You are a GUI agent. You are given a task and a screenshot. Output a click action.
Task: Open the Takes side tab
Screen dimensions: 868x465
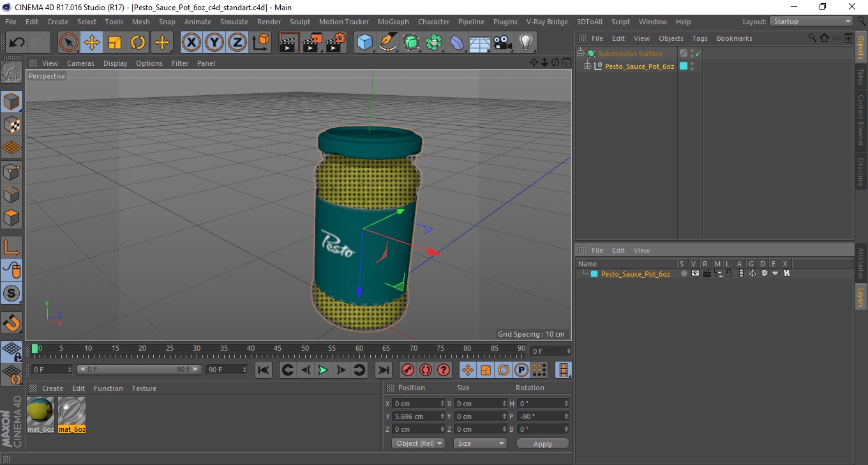(x=861, y=77)
